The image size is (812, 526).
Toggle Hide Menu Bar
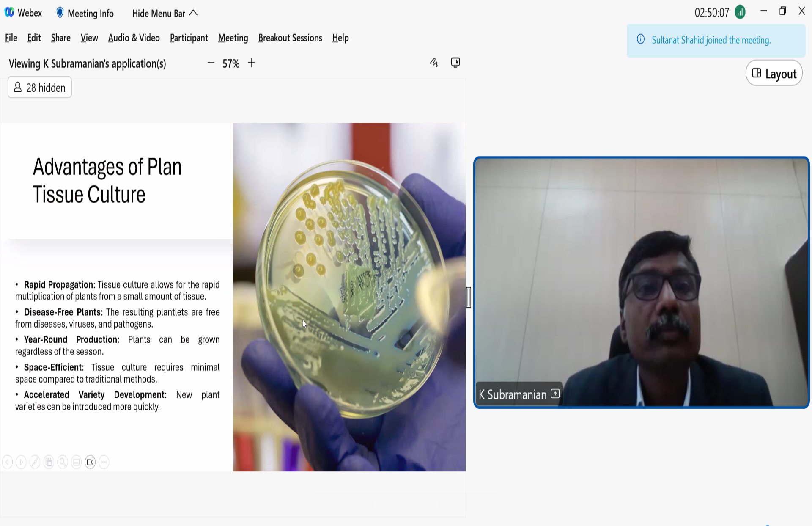(x=165, y=14)
